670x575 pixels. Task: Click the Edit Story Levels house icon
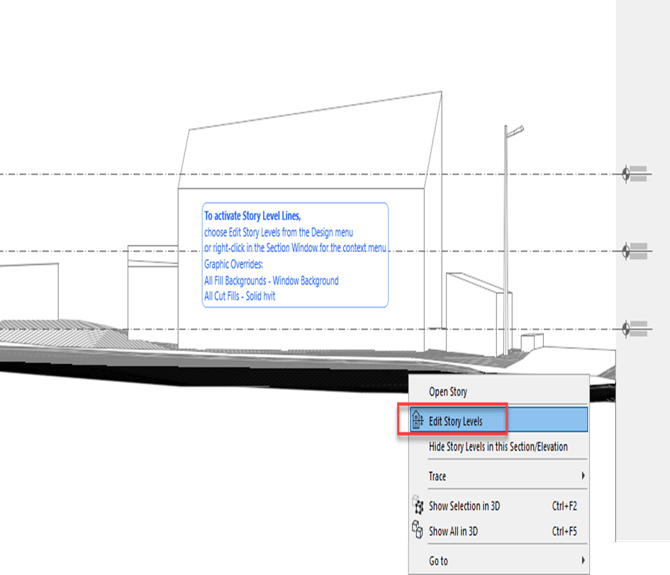[x=417, y=421]
